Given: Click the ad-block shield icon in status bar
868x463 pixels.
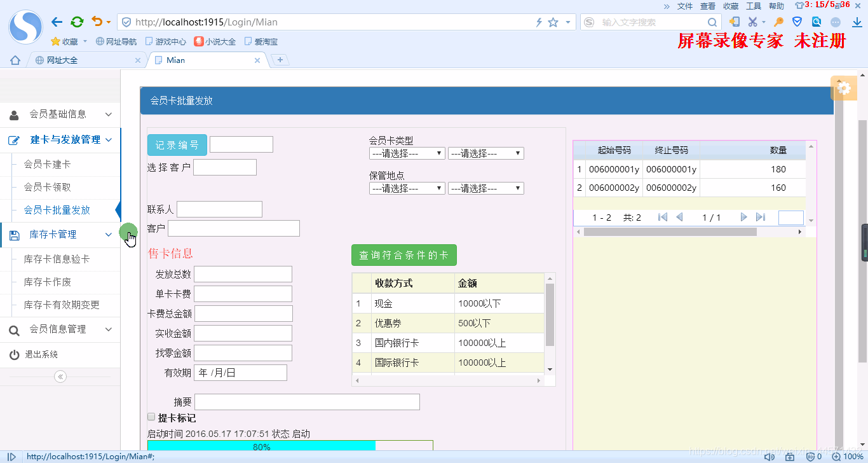Looking at the screenshot, I should coord(810,457).
